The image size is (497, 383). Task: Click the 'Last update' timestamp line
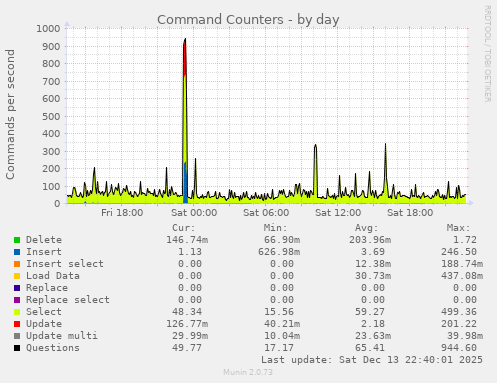(372, 360)
